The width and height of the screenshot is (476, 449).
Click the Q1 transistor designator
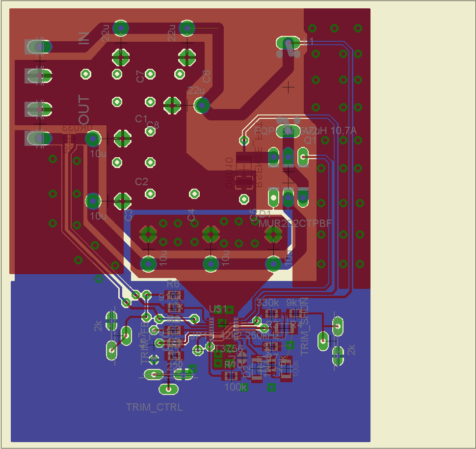pos(310,140)
